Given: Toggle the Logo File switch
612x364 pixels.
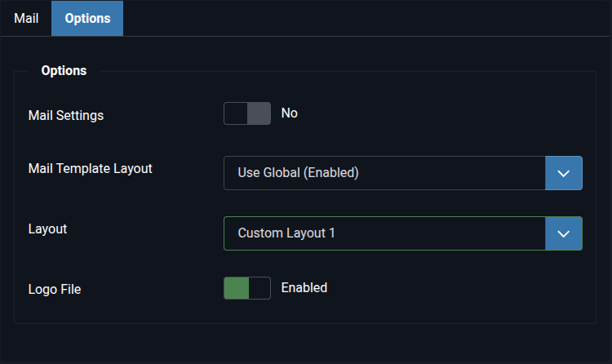Looking at the screenshot, I should coord(247,288).
